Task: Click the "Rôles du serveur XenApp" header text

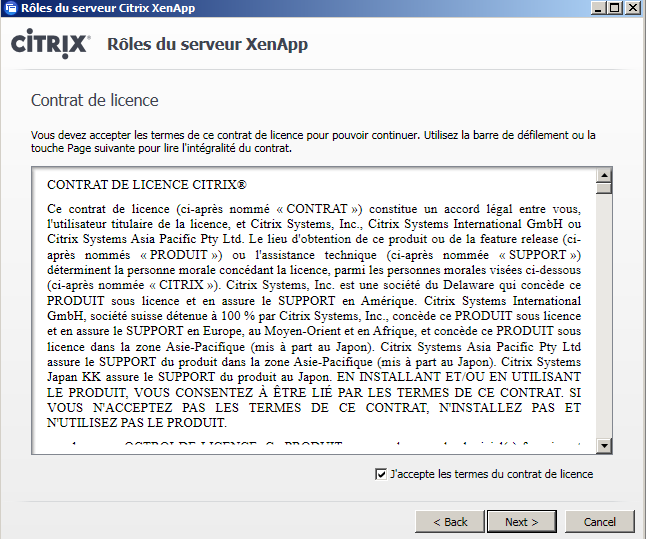Action: click(207, 45)
